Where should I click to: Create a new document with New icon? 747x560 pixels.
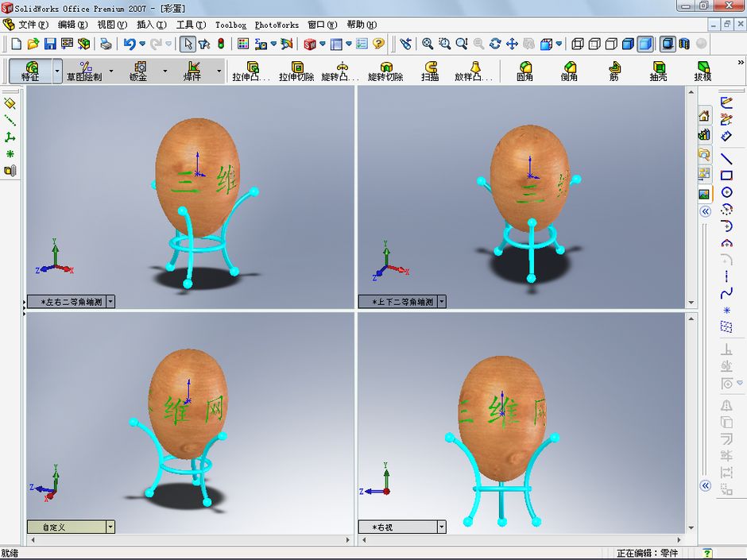(x=16, y=44)
